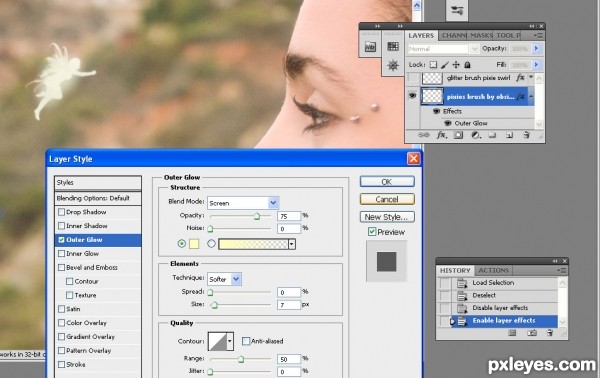Switch to the Actions tab
The width and height of the screenshot is (600, 378).
(x=494, y=270)
